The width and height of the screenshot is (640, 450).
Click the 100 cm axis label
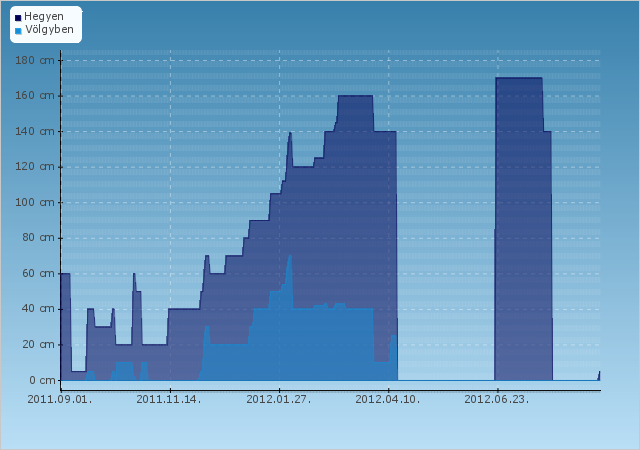35,203
